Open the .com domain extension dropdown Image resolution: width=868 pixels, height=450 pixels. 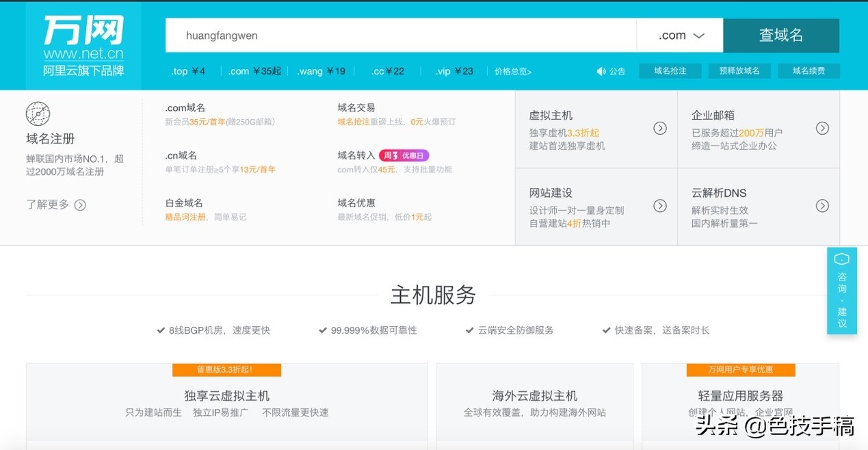(x=679, y=34)
